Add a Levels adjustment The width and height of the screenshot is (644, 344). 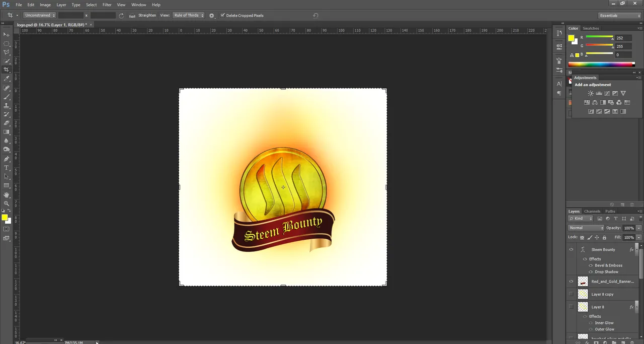click(599, 94)
